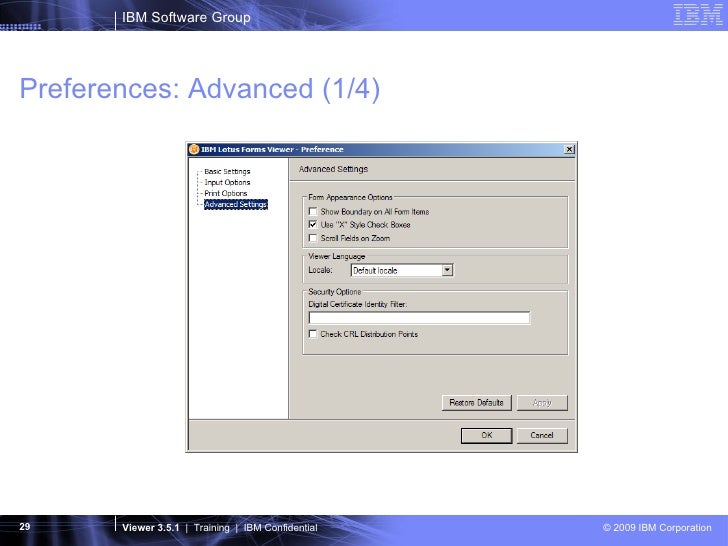This screenshot has height=546, width=728.
Task: Enable Show Boundary on All Form Items
Action: pyautogui.click(x=313, y=212)
